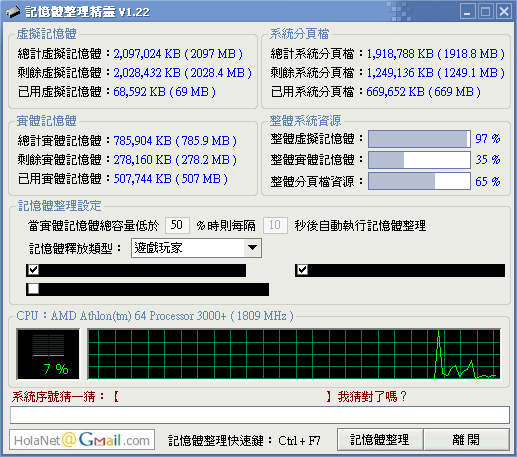
Task: Click the 記憶體整理 button
Action: 380,440
